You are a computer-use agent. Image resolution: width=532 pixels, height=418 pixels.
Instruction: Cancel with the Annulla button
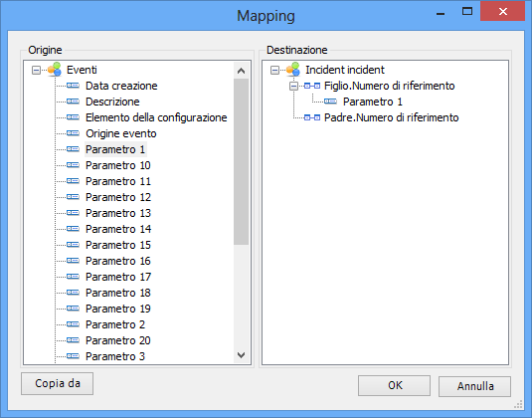point(474,386)
